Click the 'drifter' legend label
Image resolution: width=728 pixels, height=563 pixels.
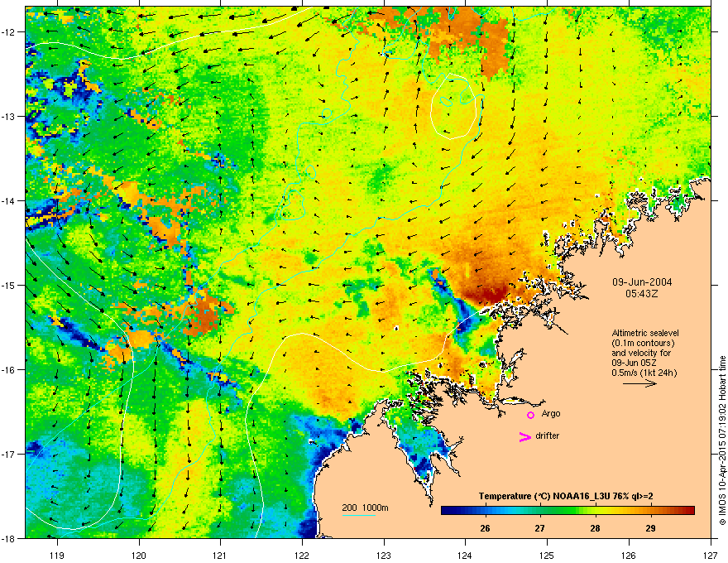pos(548,435)
